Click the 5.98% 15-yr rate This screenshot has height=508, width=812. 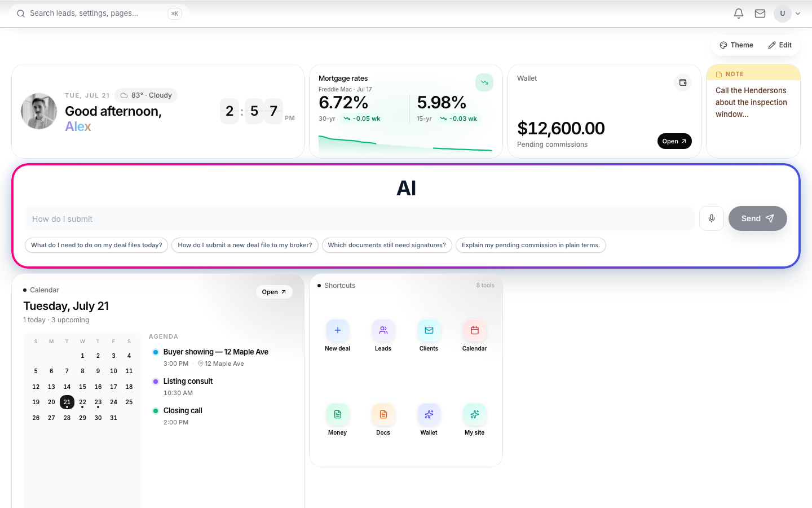(x=442, y=103)
